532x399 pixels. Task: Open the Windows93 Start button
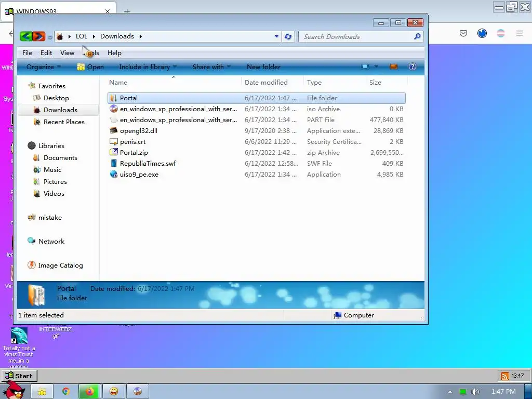[x=19, y=376]
